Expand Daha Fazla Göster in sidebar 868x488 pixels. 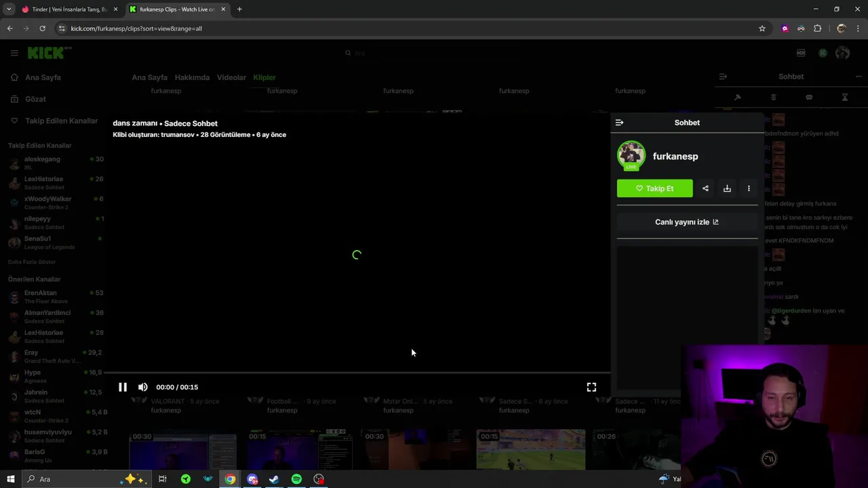pyautogui.click(x=32, y=262)
